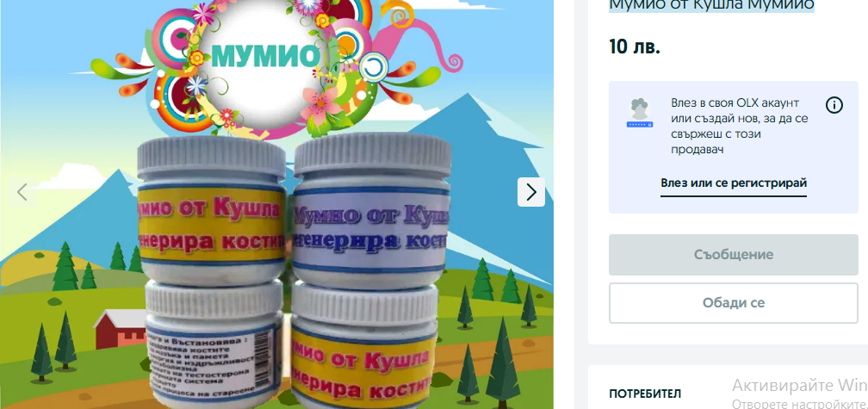Click the listing title Мумио от Кушла Мумийо
Image resolution: width=868 pixels, height=409 pixels.
pyautogui.click(x=711, y=5)
